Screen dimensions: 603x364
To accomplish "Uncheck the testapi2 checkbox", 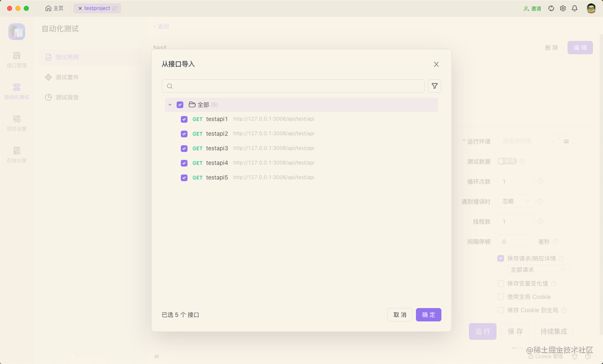I will tap(184, 134).
